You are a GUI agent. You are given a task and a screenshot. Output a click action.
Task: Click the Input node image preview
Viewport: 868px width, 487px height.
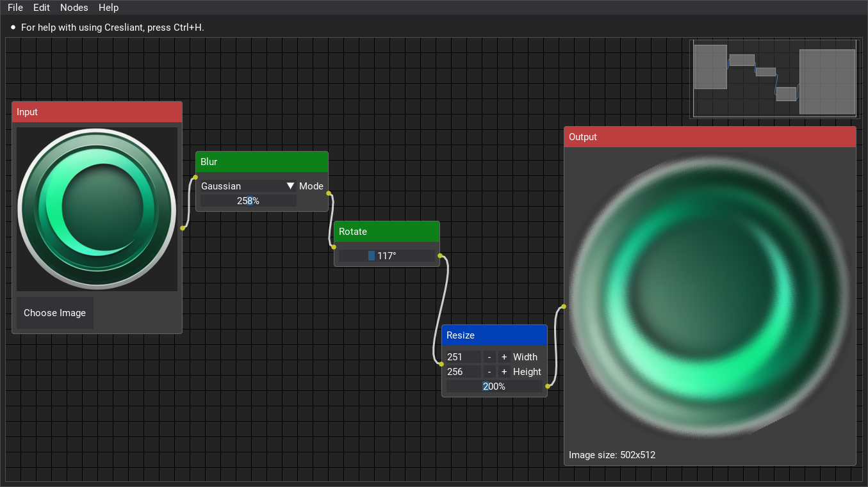(97, 209)
